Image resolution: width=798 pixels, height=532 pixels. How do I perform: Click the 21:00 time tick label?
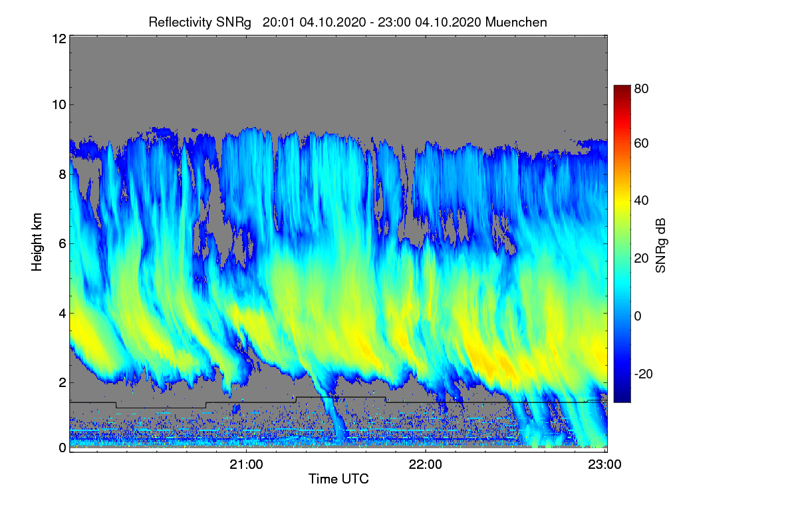246,464
